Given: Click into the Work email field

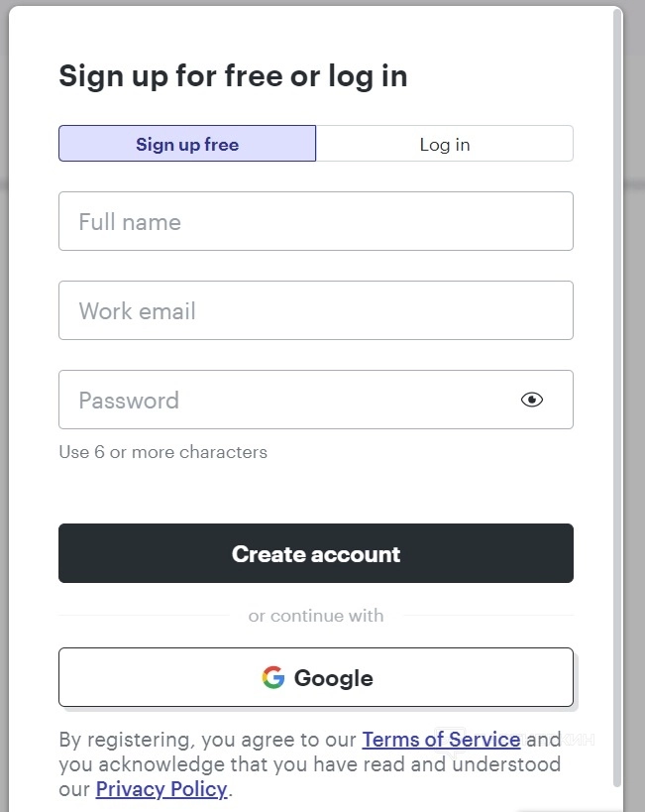Looking at the screenshot, I should (x=315, y=310).
